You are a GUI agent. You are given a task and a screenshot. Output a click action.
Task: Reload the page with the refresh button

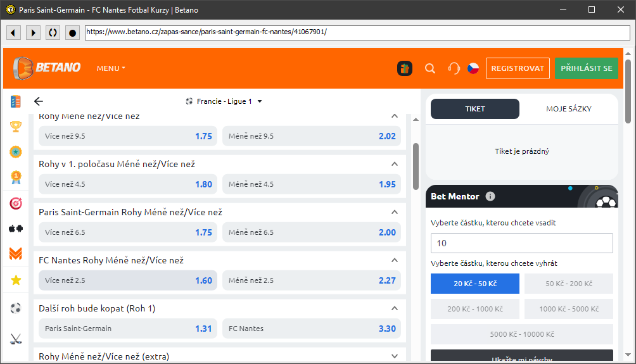pos(53,32)
